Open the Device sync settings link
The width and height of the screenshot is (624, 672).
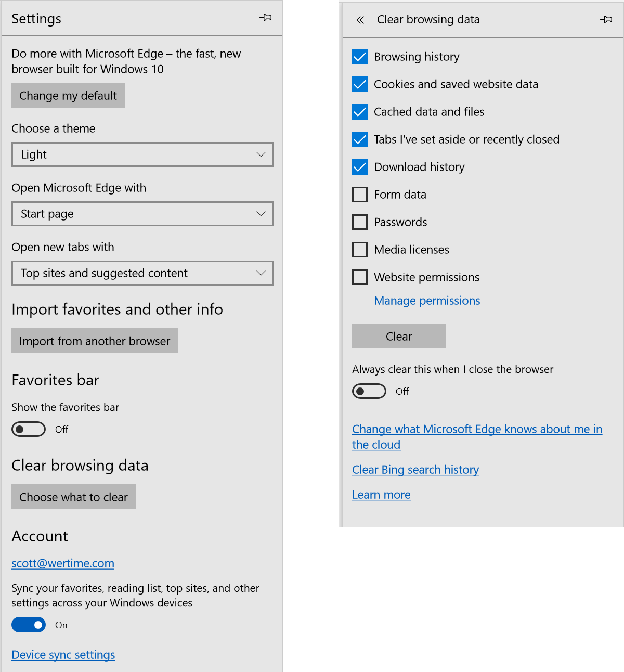pos(63,655)
